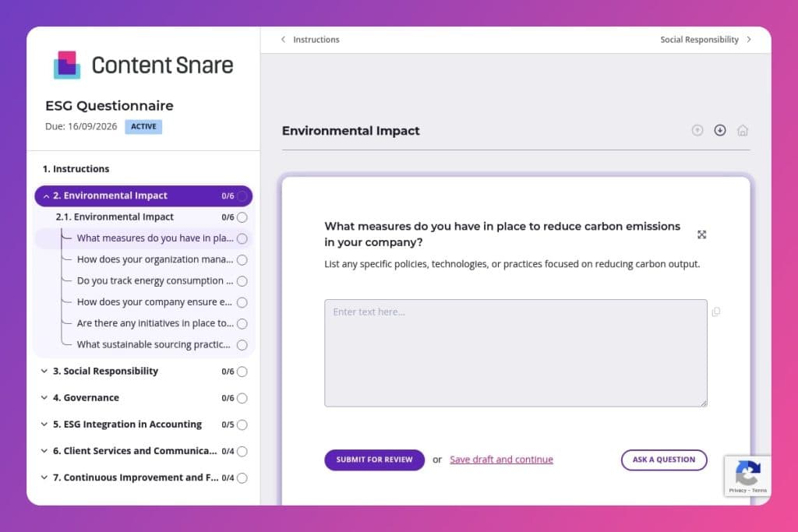This screenshot has width=798, height=532.
Task: Open the 4. Governance section
Action: pos(86,398)
